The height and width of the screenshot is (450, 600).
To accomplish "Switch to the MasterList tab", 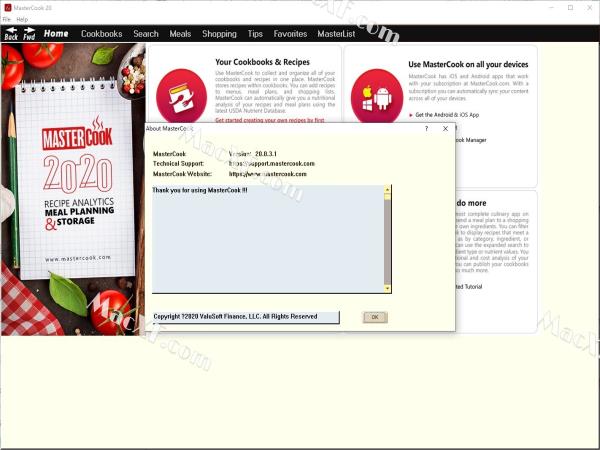I will point(336,34).
